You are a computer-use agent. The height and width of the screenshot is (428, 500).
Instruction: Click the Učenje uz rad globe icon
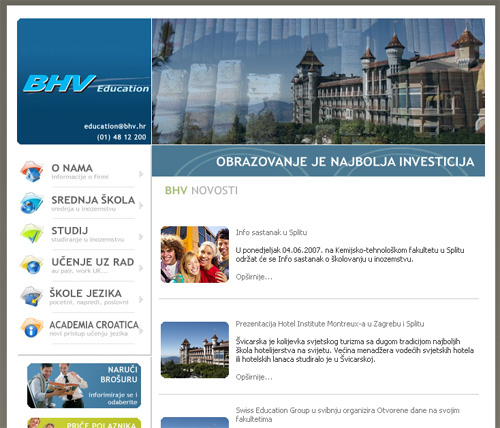point(32,265)
